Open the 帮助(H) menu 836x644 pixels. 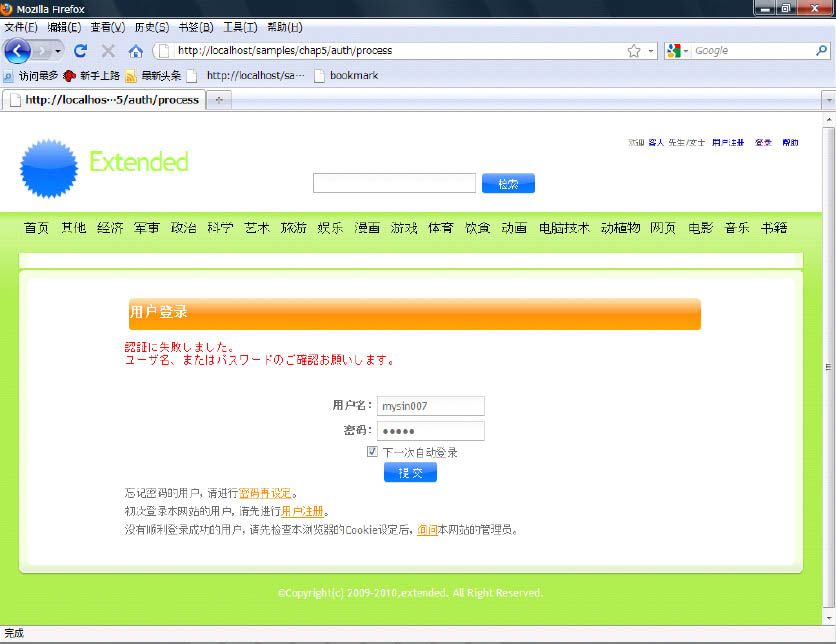(285, 27)
